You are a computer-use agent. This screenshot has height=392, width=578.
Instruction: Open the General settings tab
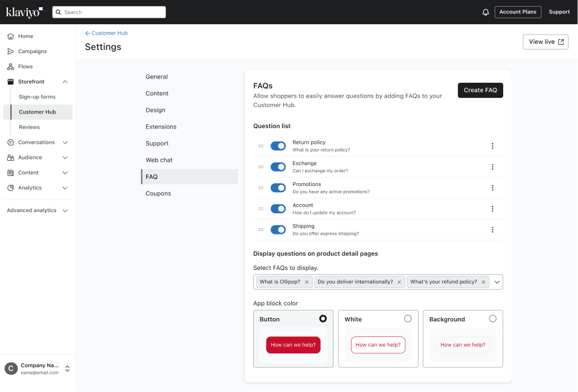pyautogui.click(x=190, y=77)
